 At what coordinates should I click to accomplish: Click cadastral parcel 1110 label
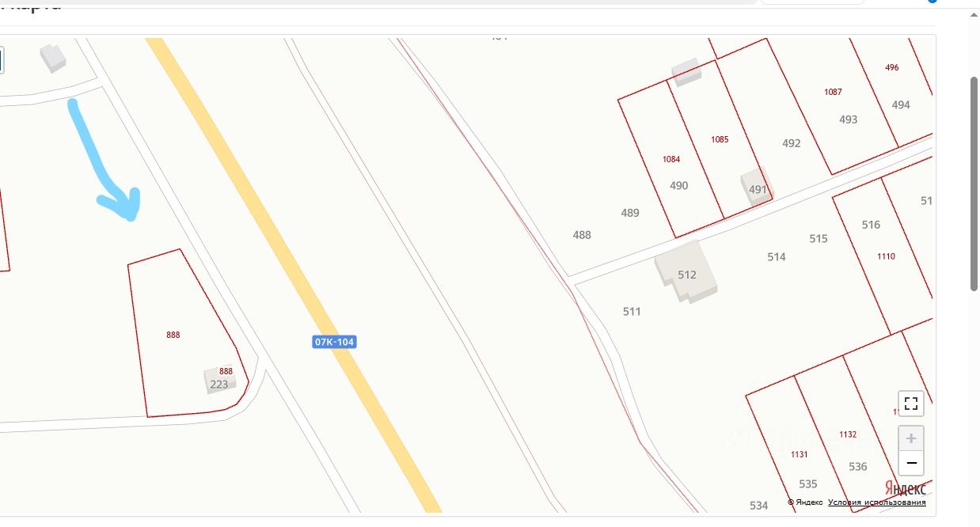click(x=886, y=256)
